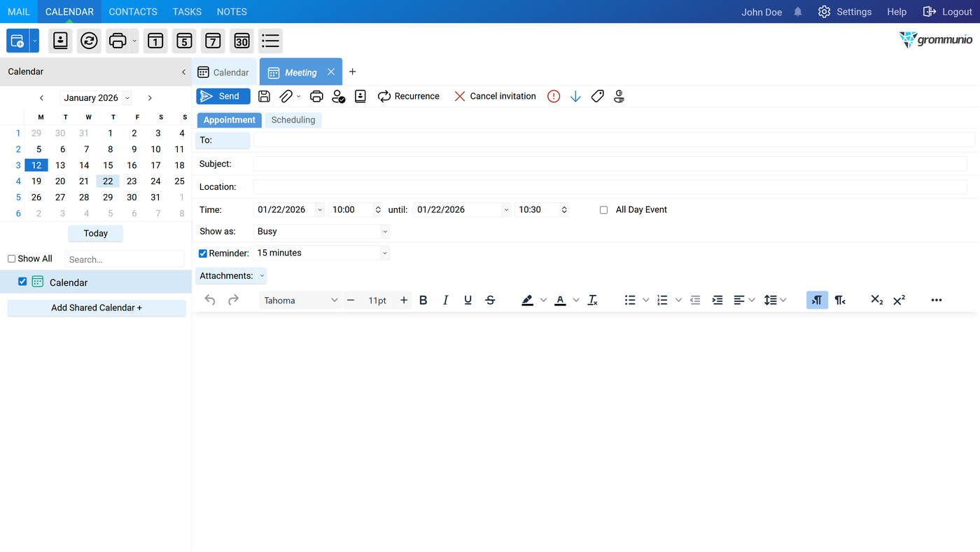Switch to 30-day month view

tap(241, 41)
